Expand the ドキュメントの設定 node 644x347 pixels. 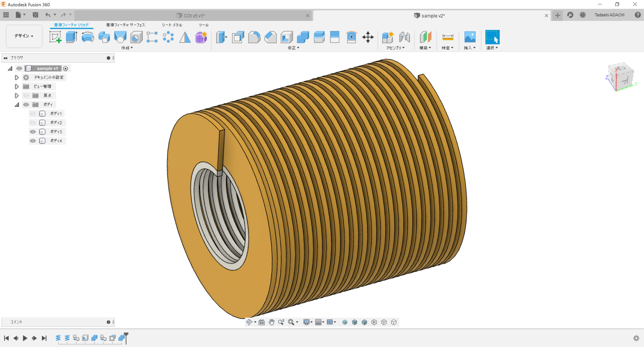pos(17,77)
